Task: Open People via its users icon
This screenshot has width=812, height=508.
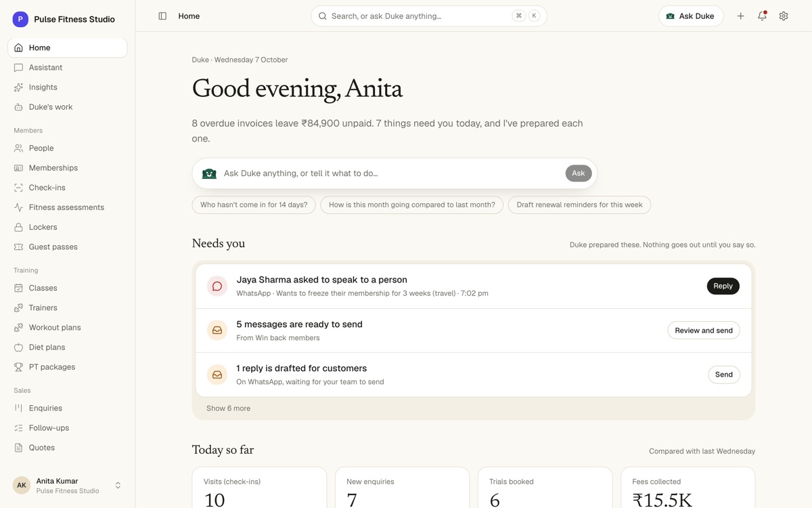Action: tap(18, 148)
